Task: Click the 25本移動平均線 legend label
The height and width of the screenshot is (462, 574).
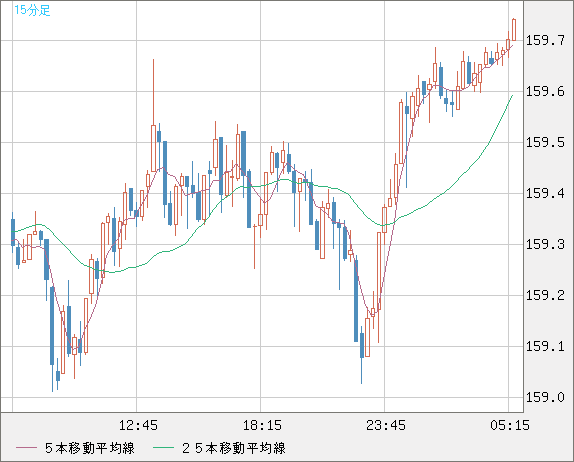Action: click(234, 448)
